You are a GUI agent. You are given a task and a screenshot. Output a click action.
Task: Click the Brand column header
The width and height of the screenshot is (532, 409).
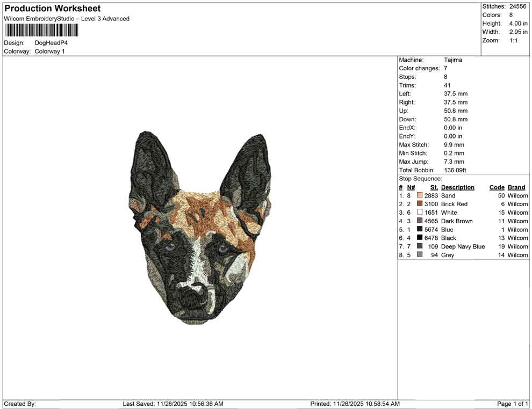(516, 187)
